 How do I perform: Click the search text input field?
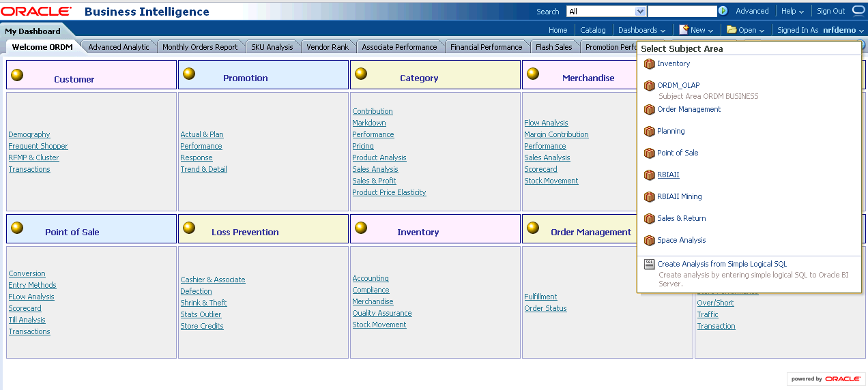click(682, 12)
